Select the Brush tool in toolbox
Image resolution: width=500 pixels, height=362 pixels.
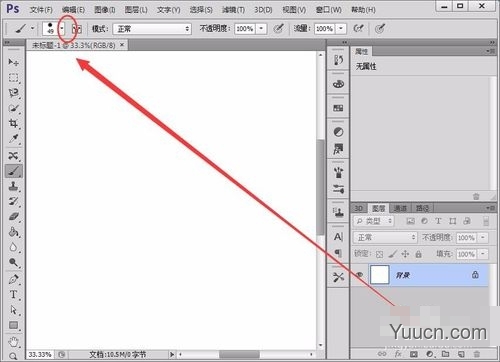[x=13, y=171]
